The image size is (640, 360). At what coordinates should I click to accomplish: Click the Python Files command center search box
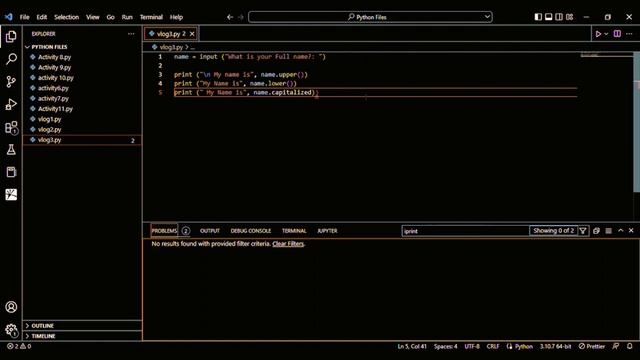(x=370, y=17)
